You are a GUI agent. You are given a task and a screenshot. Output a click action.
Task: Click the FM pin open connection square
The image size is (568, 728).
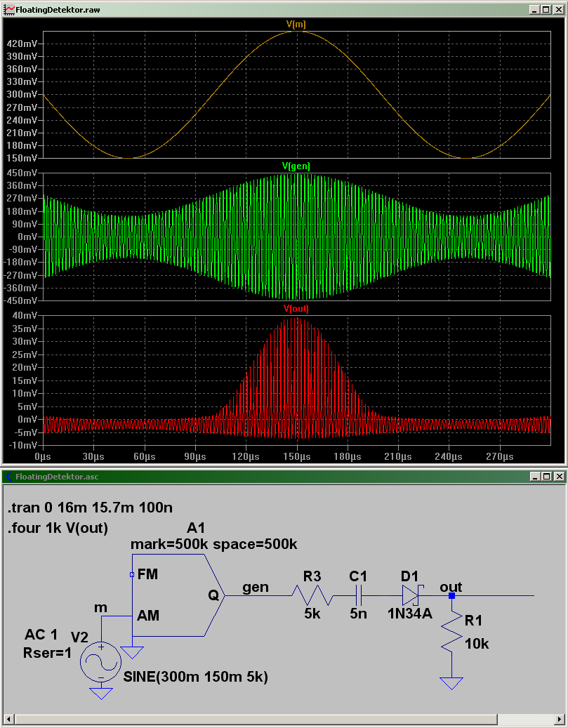(132, 575)
